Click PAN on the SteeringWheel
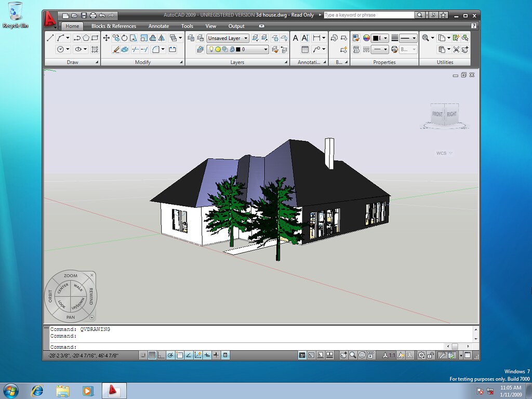 (71, 317)
